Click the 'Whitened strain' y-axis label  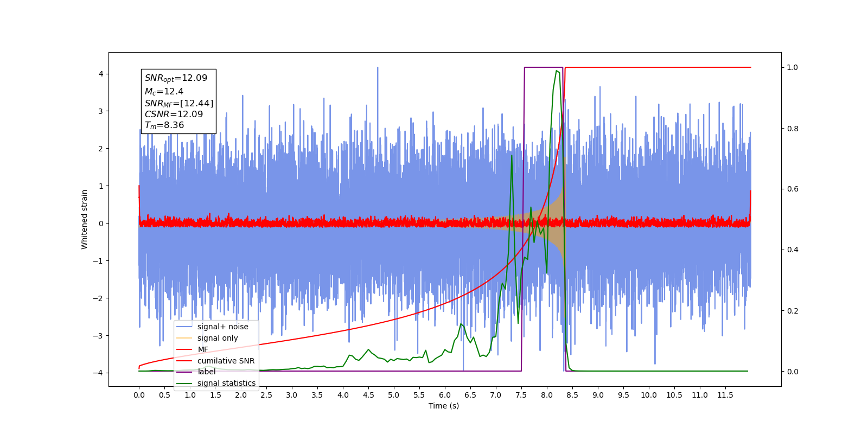(x=85, y=219)
